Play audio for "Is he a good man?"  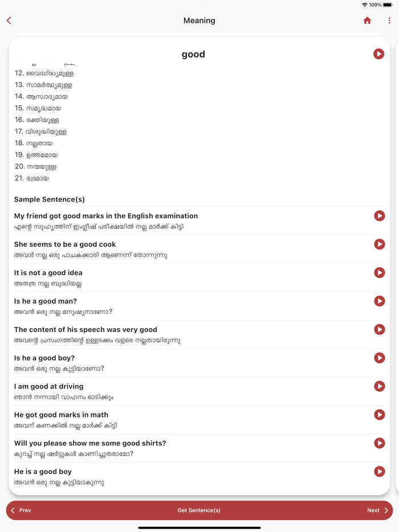pyautogui.click(x=379, y=301)
